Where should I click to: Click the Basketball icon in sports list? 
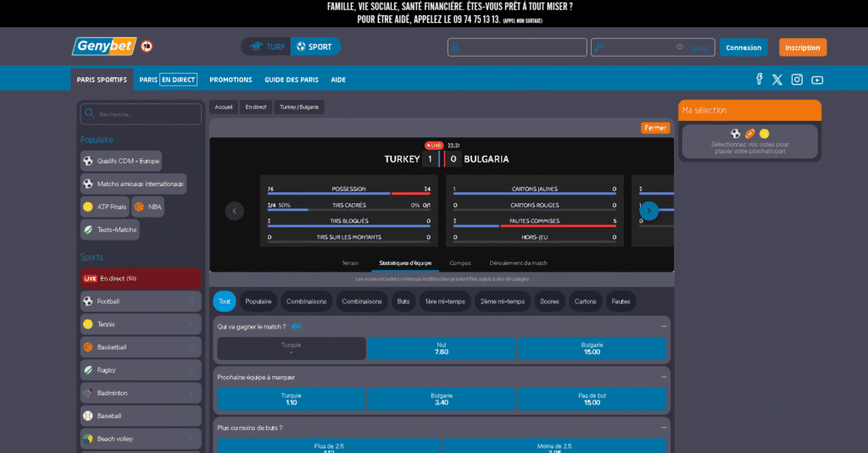[88, 347]
